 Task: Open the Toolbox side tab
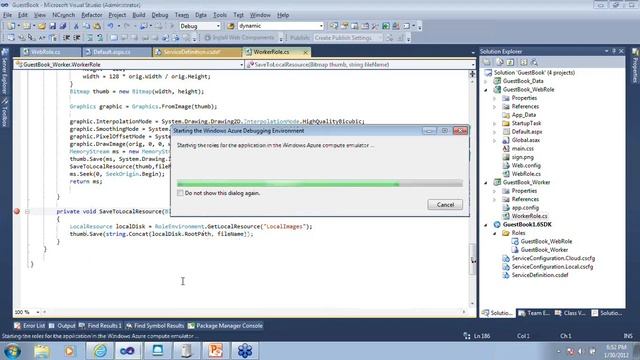4,112
